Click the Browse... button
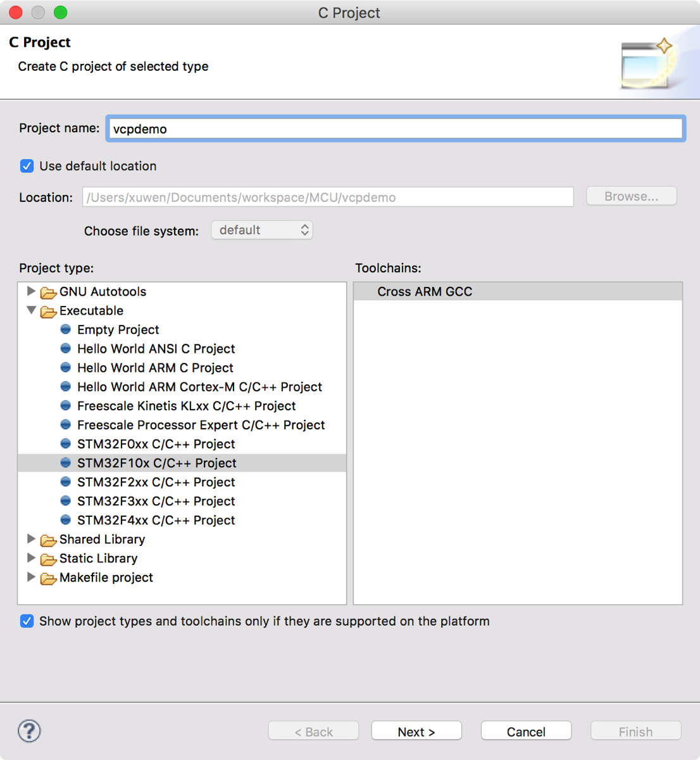 pos(631,196)
